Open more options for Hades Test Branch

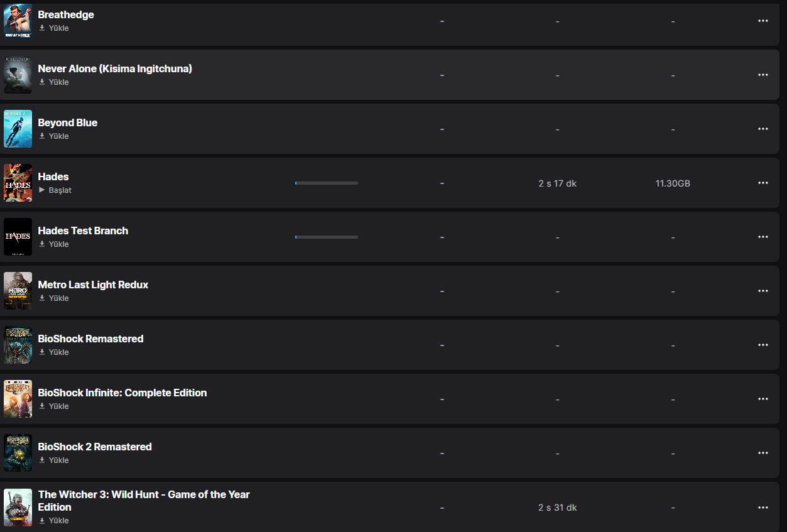coord(763,237)
